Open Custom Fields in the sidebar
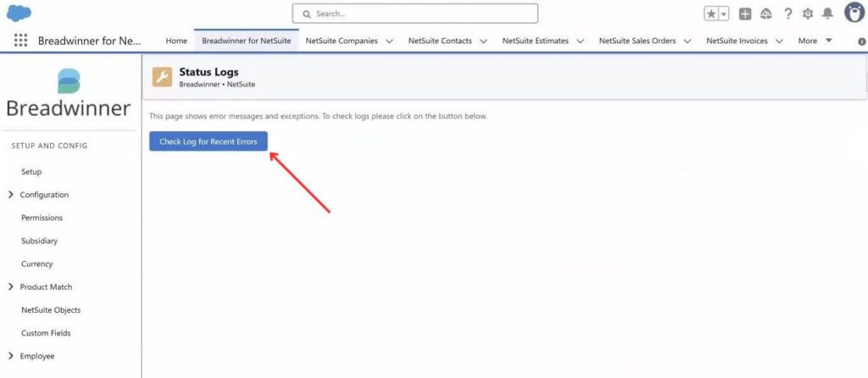 46,333
